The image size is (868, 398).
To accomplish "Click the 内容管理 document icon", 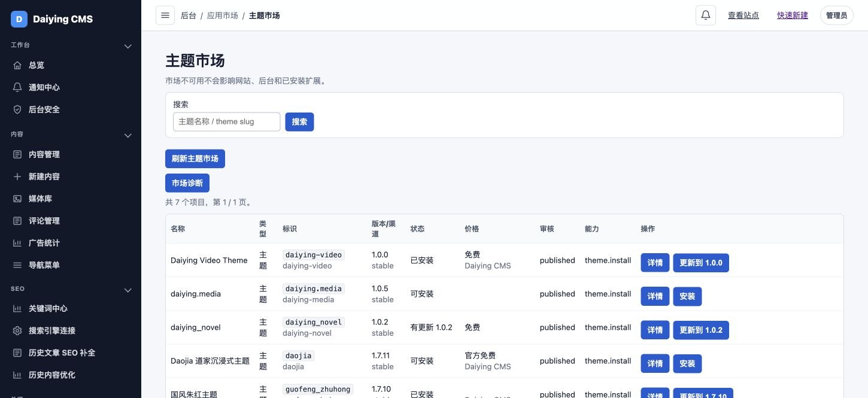I will (17, 154).
